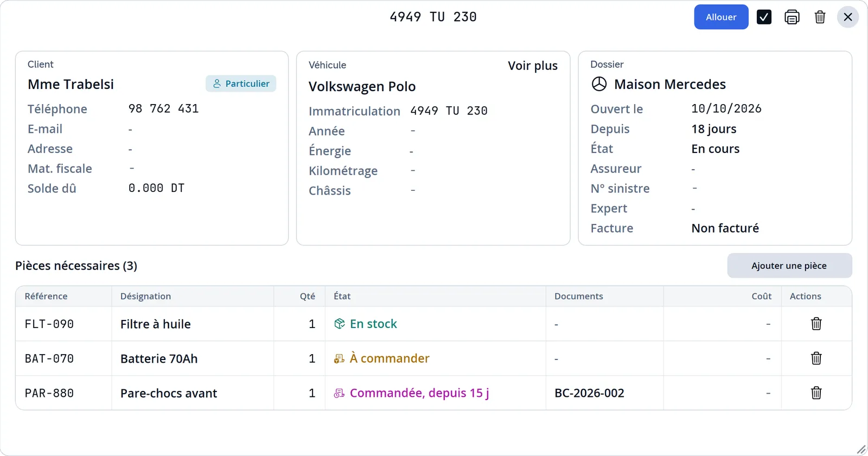The width and height of the screenshot is (868, 456).
Task: Grab the resize handle at the dialog corner
Action: click(x=861, y=449)
